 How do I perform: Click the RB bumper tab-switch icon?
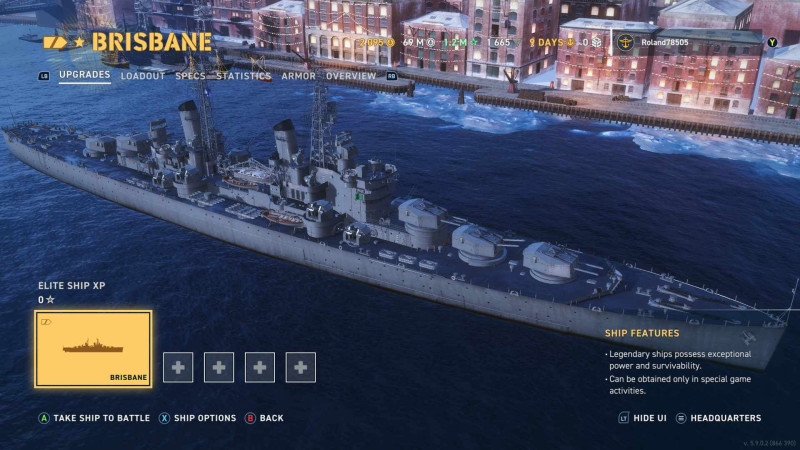point(391,76)
